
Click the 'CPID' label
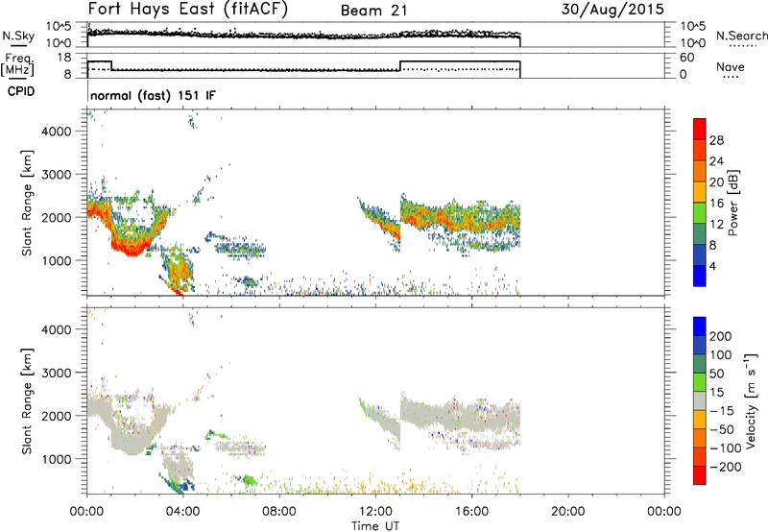pos(21,91)
